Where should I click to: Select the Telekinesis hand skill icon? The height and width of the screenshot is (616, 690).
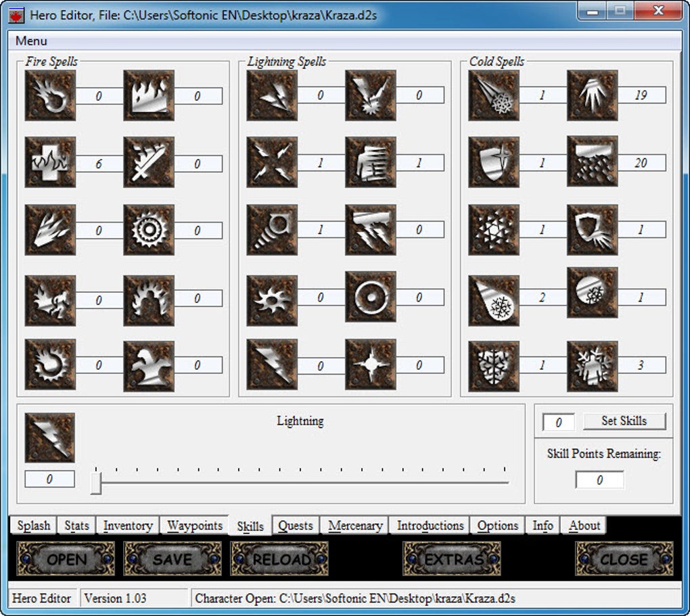(371, 162)
